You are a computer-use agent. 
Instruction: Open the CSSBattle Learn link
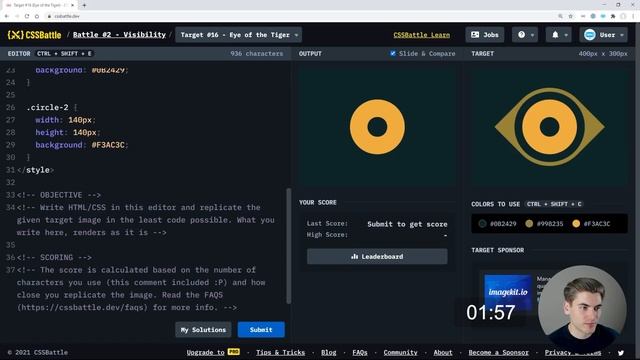pyautogui.click(x=422, y=35)
